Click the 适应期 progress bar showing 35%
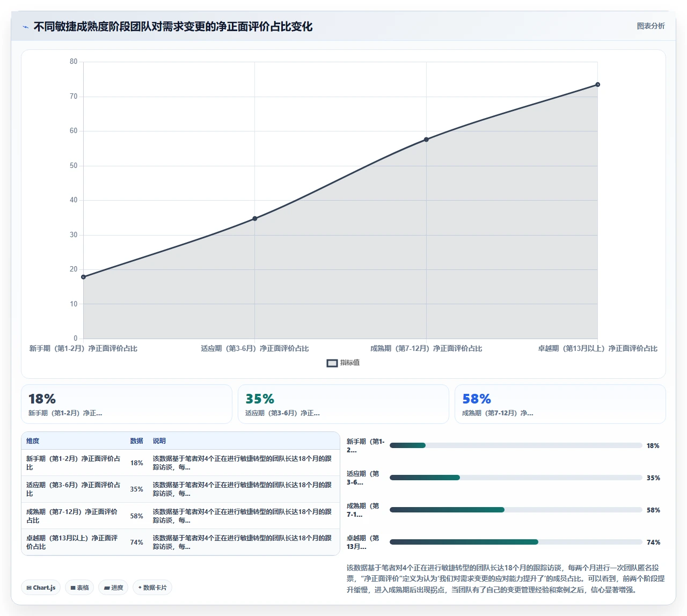This screenshot has width=687, height=616. coord(516,478)
